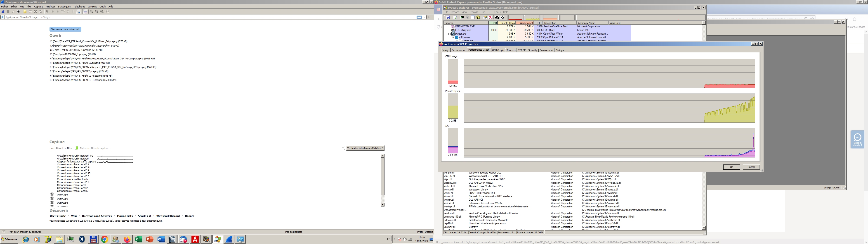
Task: Click Kill Process red X icon
Action: pyautogui.click(x=490, y=18)
